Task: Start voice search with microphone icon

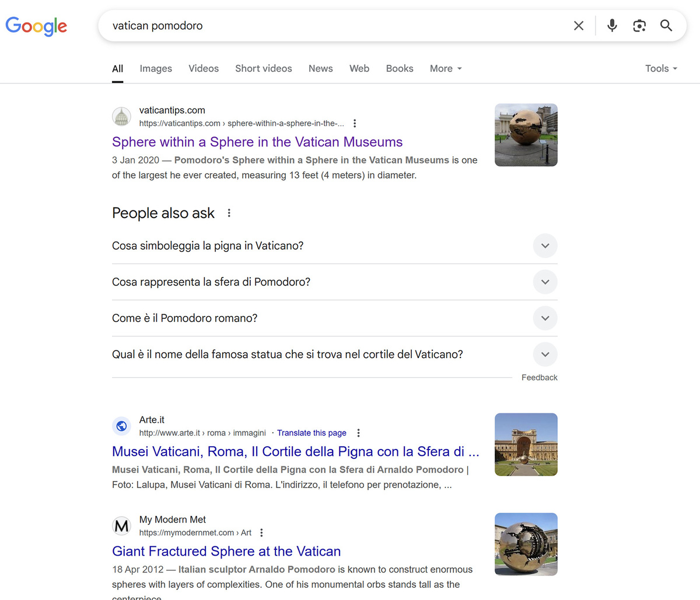Action: 612,26
